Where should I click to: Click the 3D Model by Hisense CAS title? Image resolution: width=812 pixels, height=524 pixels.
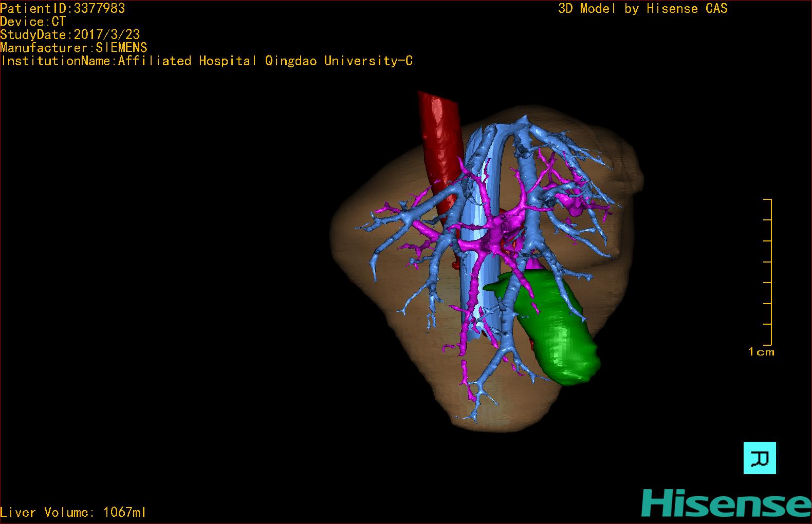[x=642, y=9]
